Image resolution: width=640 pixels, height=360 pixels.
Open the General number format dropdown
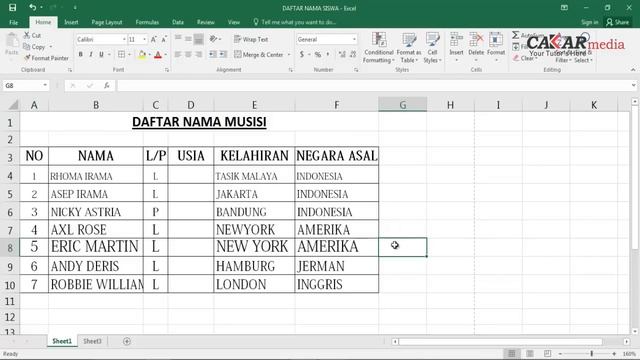click(x=354, y=39)
